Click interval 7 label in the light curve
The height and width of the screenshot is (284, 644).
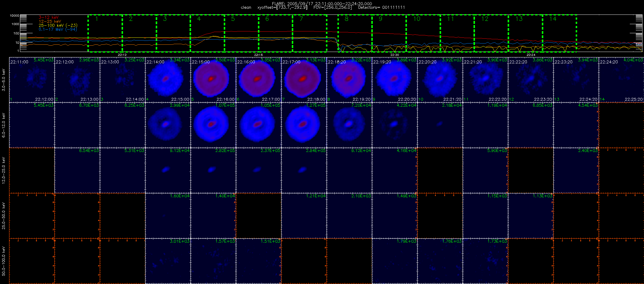(301, 19)
